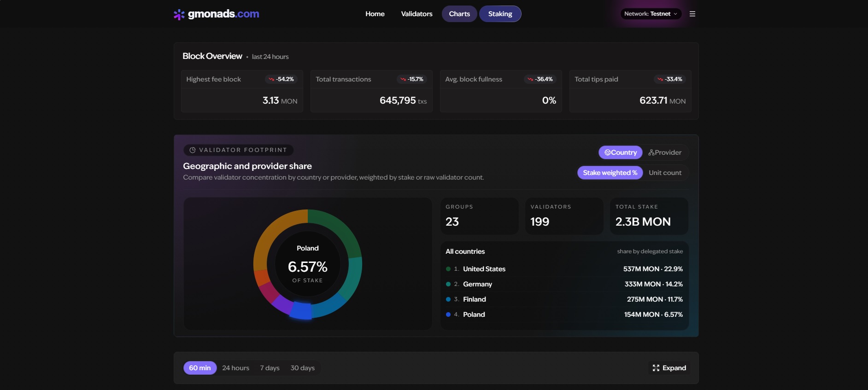Select the 24 hours time range
868x390 pixels.
pyautogui.click(x=235, y=368)
